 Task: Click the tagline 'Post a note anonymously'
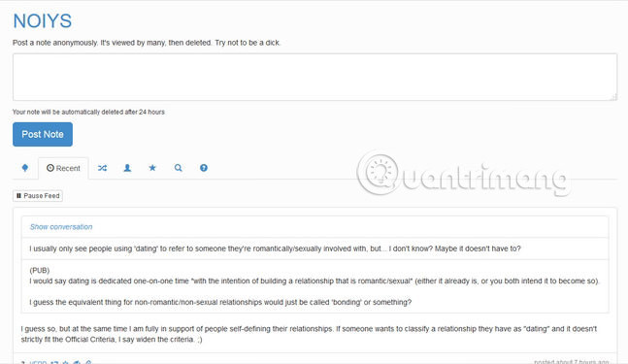pos(147,43)
